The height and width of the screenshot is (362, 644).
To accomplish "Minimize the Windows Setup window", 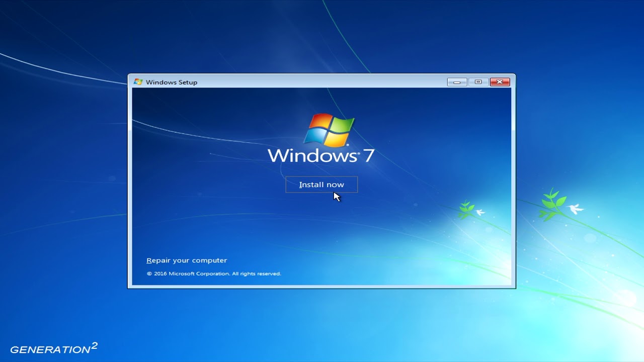I will coord(457,82).
